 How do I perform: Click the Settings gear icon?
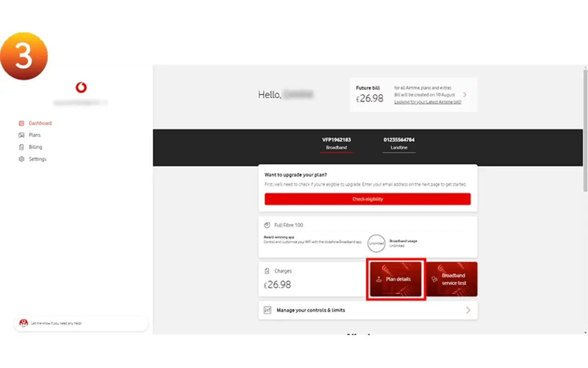21,159
